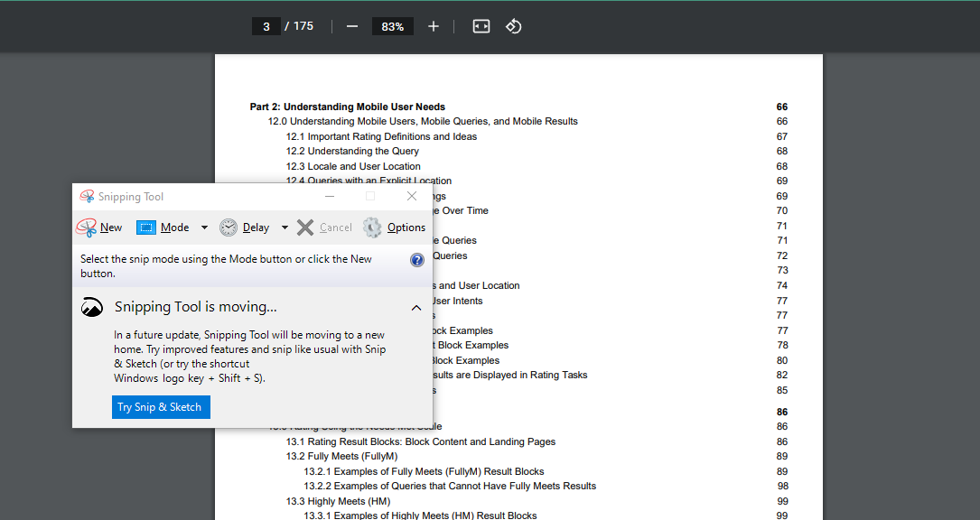Open 13.2 Fully Meets (FullyM) entry
Viewport: 980px width, 520px height.
(342, 456)
